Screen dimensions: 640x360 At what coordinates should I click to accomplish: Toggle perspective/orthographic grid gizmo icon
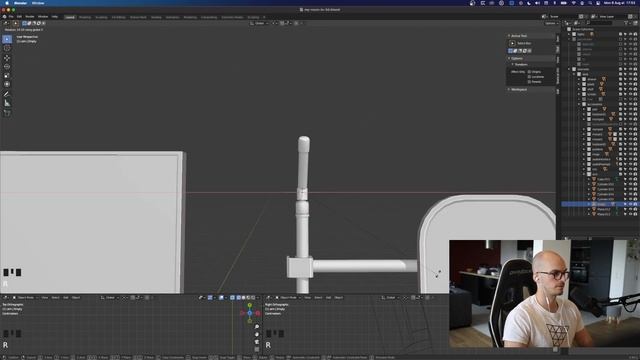pos(257,349)
